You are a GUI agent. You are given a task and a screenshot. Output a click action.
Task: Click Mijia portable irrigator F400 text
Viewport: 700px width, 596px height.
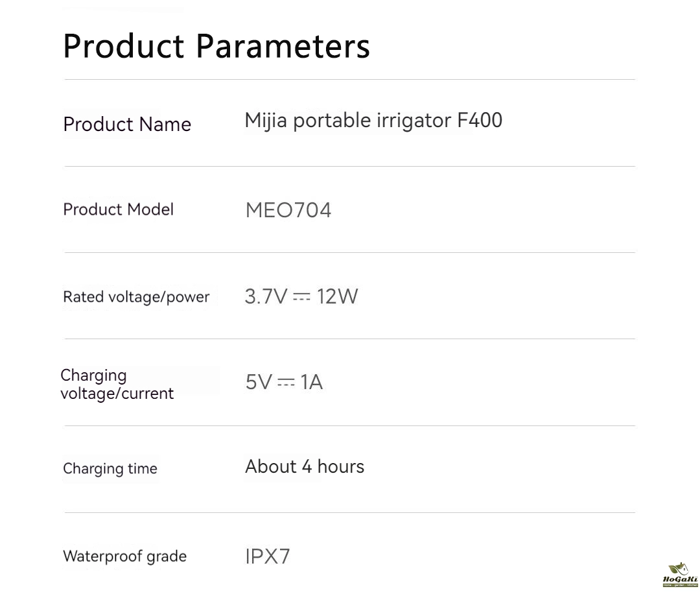pyautogui.click(x=374, y=121)
